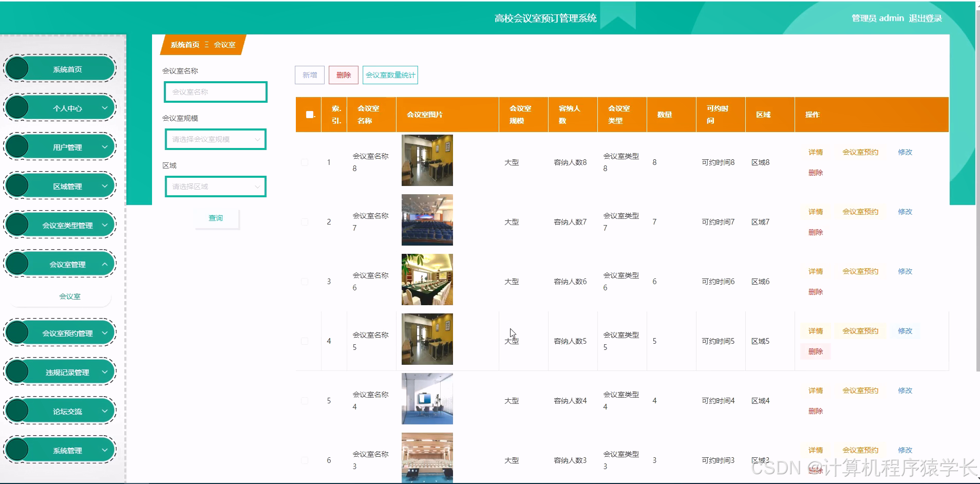Open 论坛交流 menu label
The image size is (980, 484).
pyautogui.click(x=67, y=412)
